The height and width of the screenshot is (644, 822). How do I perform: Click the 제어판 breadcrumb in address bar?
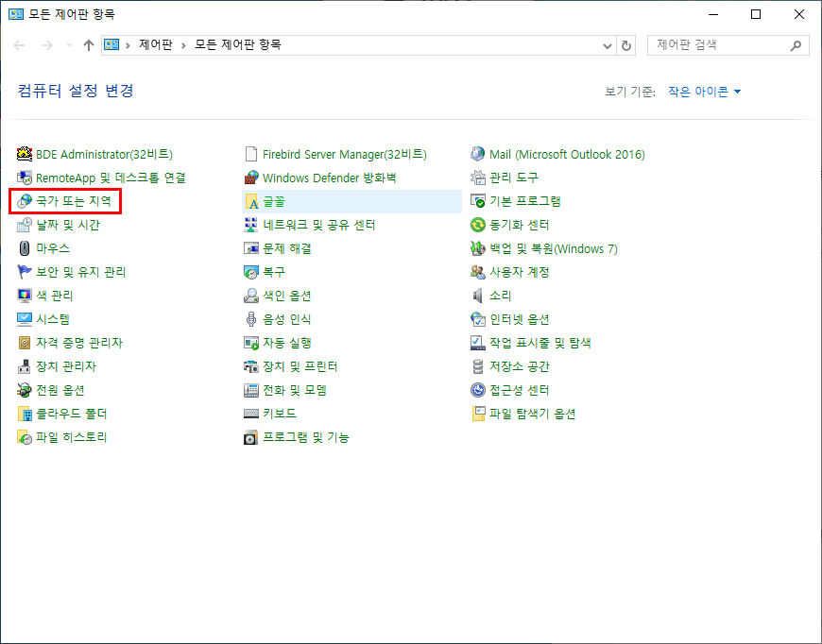pos(155,45)
